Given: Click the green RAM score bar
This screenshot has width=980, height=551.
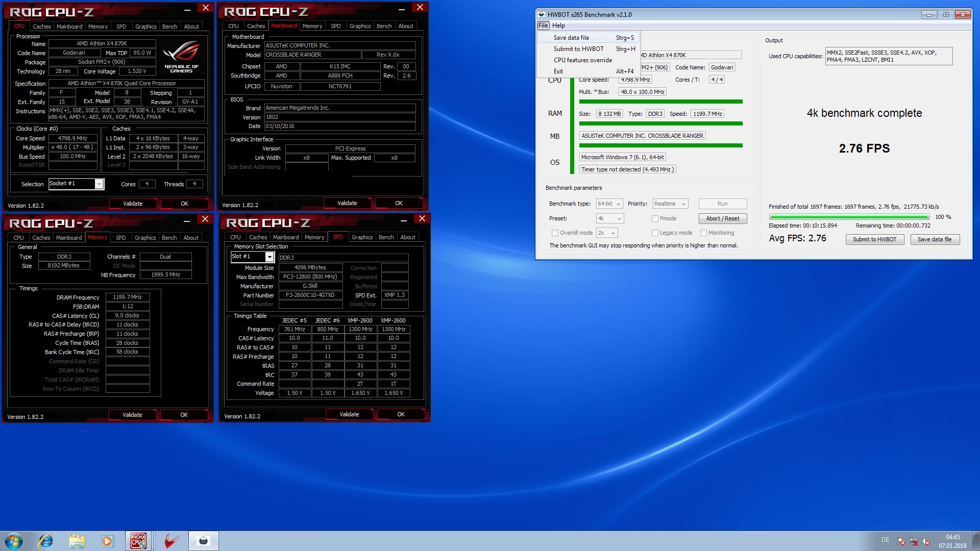Looking at the screenshot, I should (x=660, y=123).
